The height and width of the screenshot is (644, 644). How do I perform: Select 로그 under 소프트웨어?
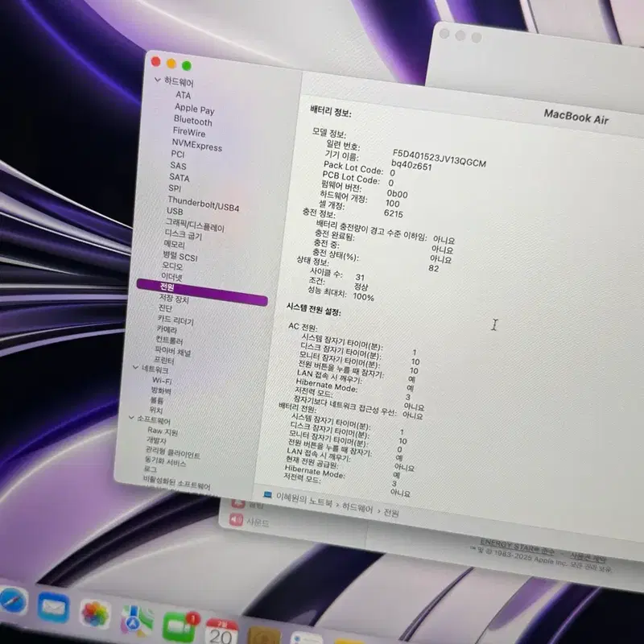(151, 469)
